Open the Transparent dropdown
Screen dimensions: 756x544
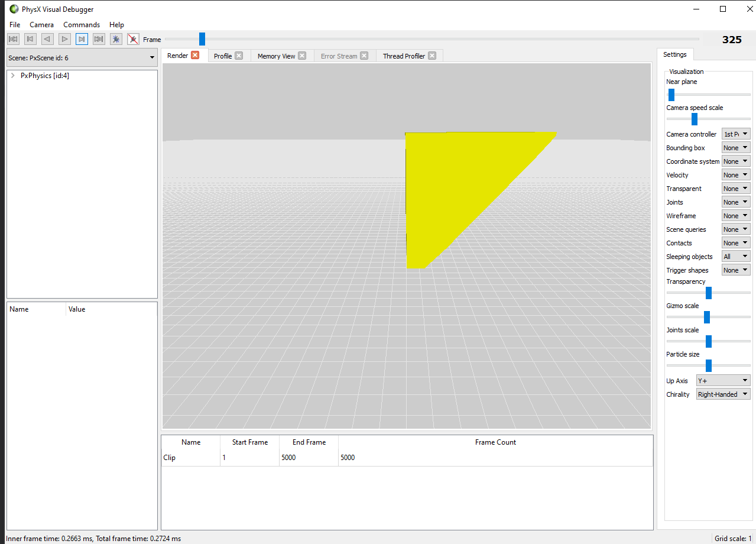[x=736, y=189]
